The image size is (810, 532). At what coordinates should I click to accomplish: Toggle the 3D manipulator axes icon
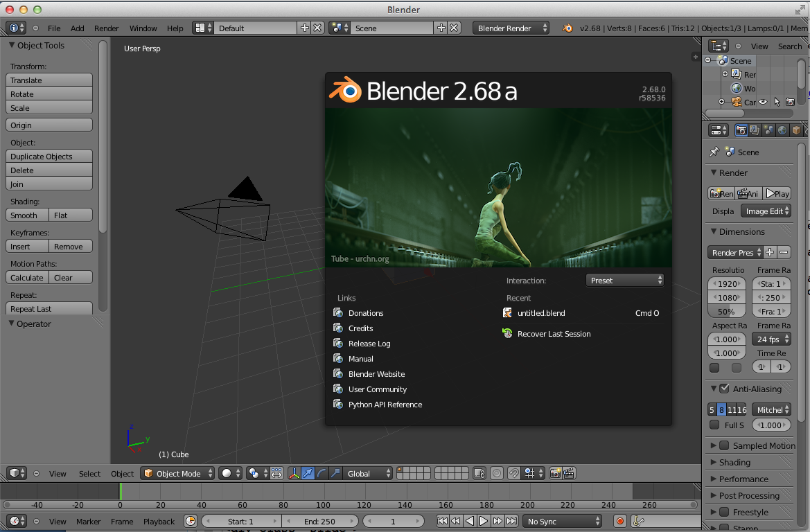point(294,473)
